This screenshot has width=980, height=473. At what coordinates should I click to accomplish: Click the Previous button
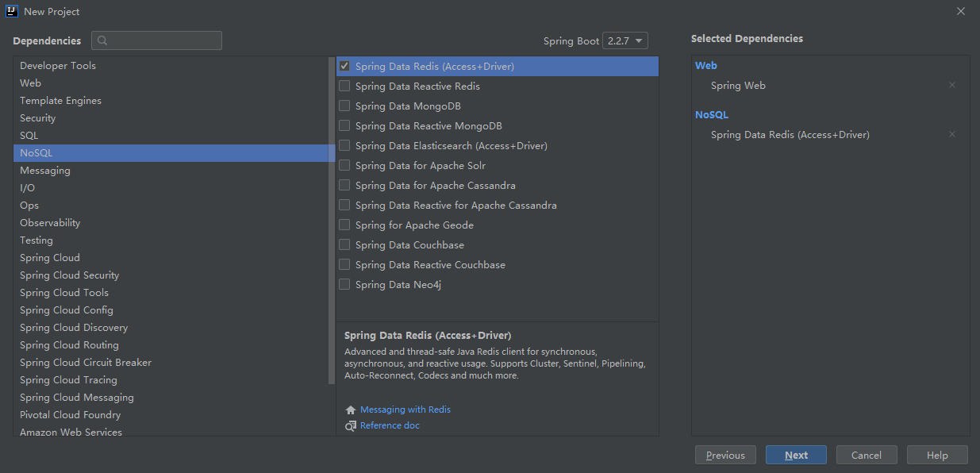pos(725,455)
